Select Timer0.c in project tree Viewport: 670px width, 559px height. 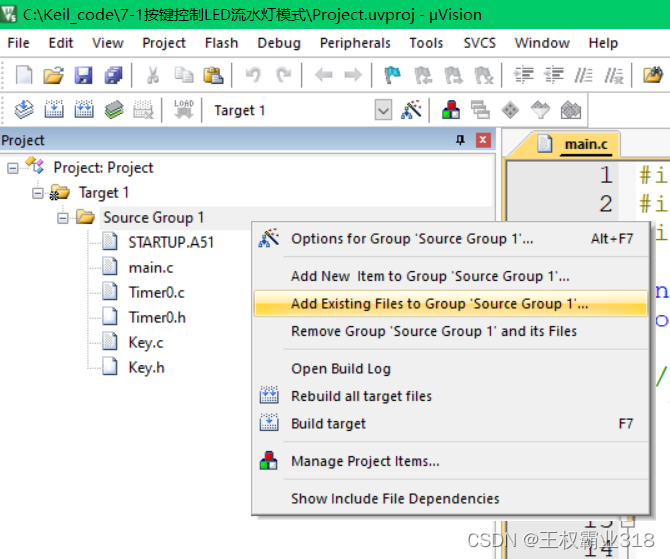[156, 293]
